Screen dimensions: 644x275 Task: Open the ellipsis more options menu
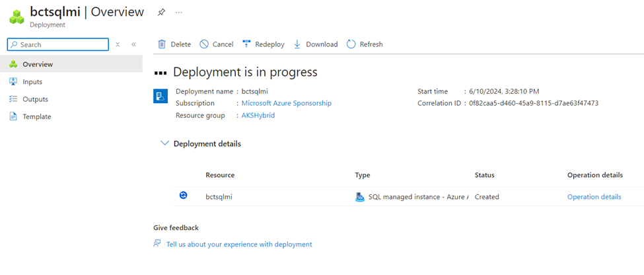point(178,13)
